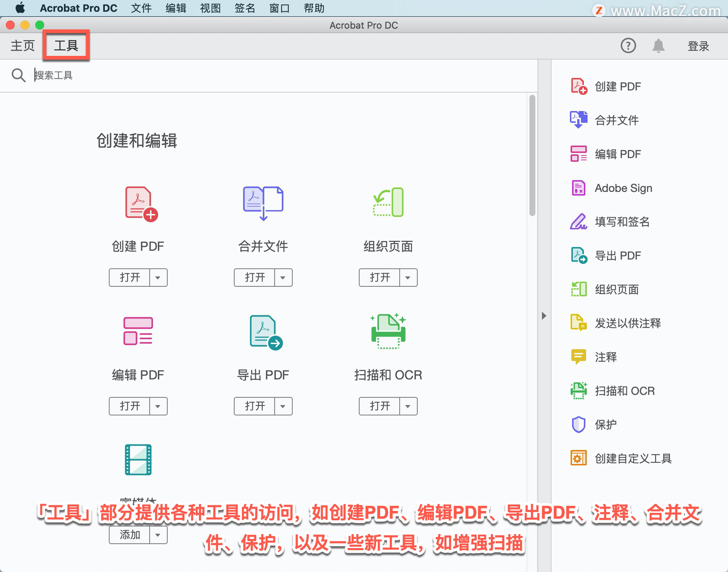This screenshot has height=572, width=728.
Task: Open Adobe Sign icon in sidebar
Action: (x=579, y=188)
